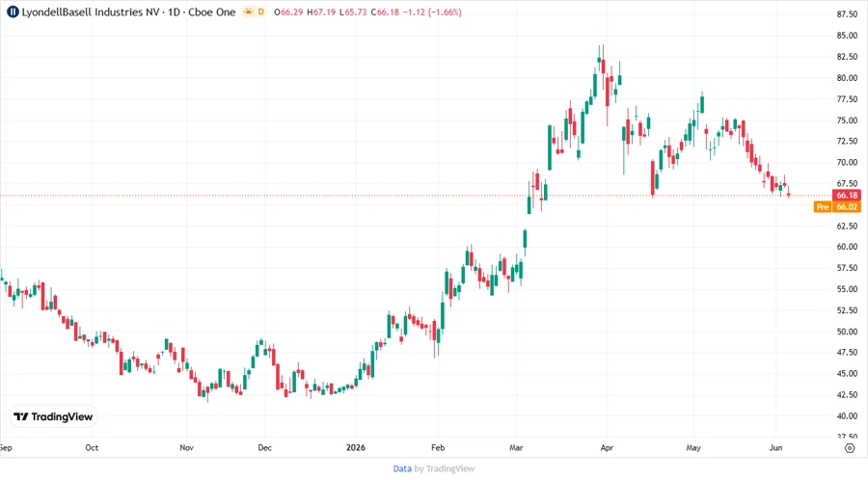Click the 'Nov' time axis label

pos(186,448)
